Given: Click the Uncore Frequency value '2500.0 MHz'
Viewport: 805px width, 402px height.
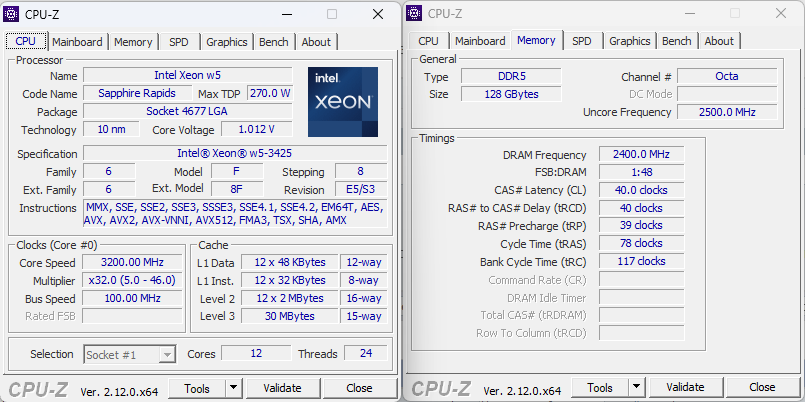Looking at the screenshot, I should tap(727, 112).
